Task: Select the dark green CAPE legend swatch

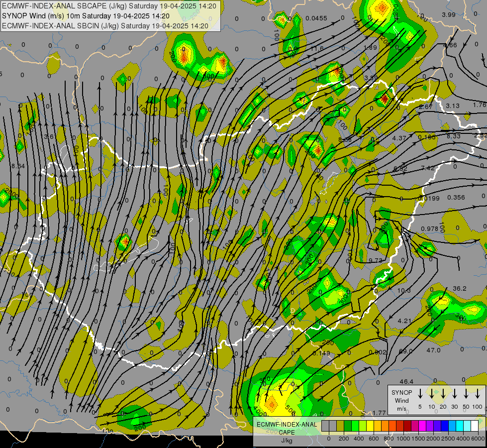Action: click(x=348, y=426)
